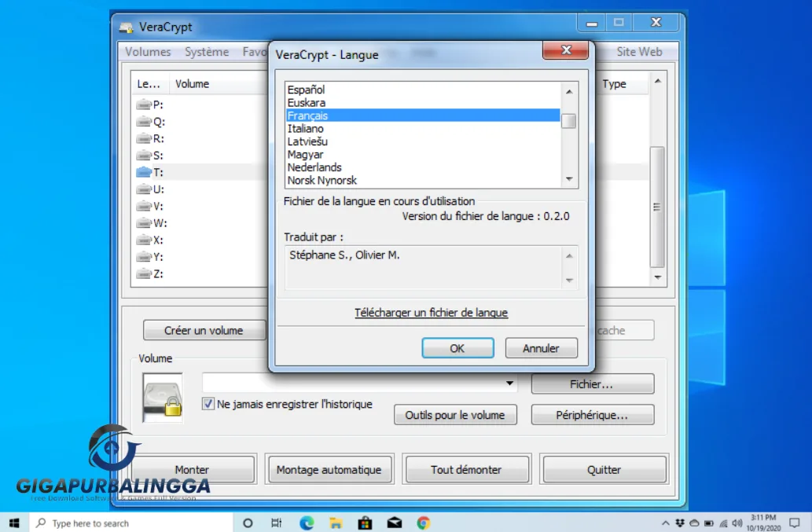Close the VeraCrypt Langue dialog

[x=565, y=50]
